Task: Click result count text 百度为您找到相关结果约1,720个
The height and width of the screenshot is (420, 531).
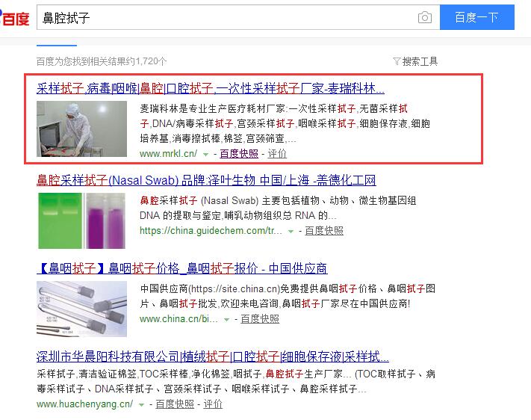Action: click(x=102, y=61)
